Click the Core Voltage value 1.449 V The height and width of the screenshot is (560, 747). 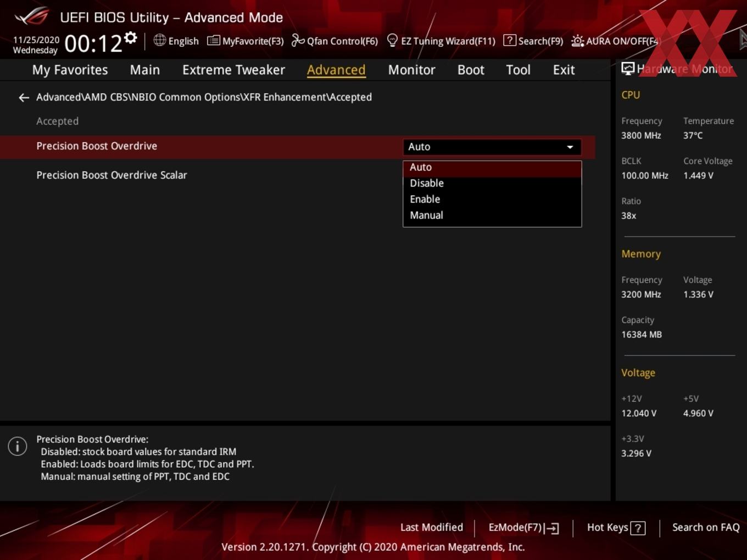point(698,176)
